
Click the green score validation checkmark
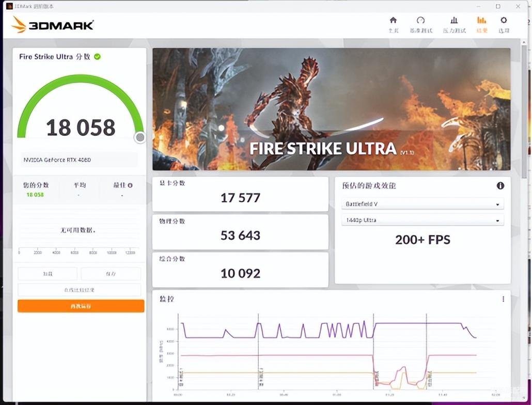pos(97,56)
